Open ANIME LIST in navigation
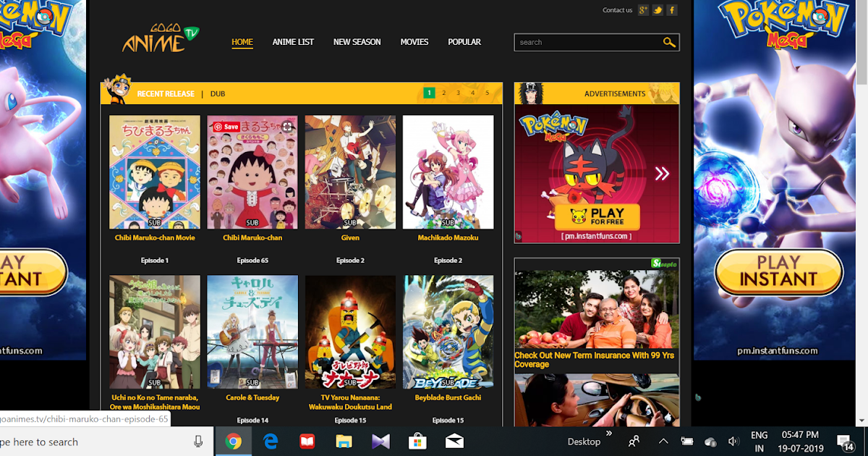Viewport: 868px width, 456px height. click(x=293, y=42)
